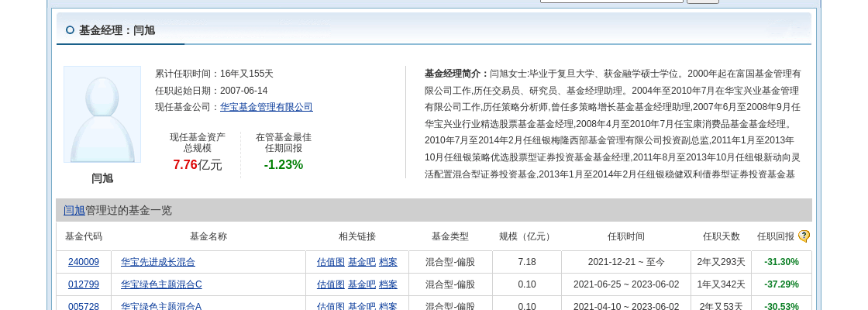Open 估值图 for 华宝先进成长混合

pos(330,262)
